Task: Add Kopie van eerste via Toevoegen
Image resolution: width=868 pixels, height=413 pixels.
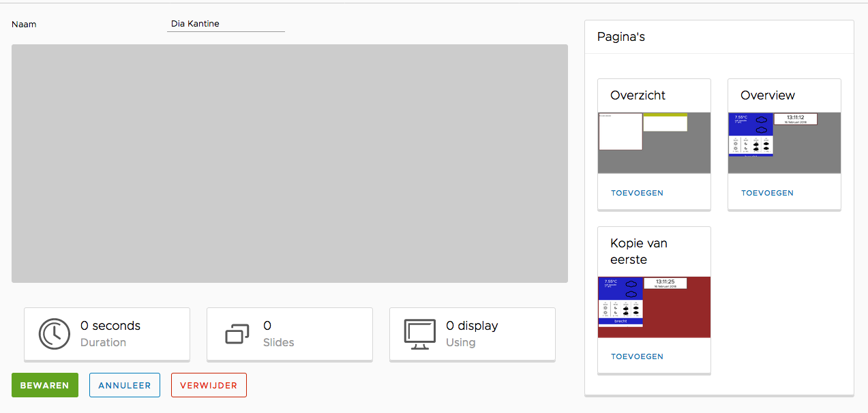Action: (637, 356)
